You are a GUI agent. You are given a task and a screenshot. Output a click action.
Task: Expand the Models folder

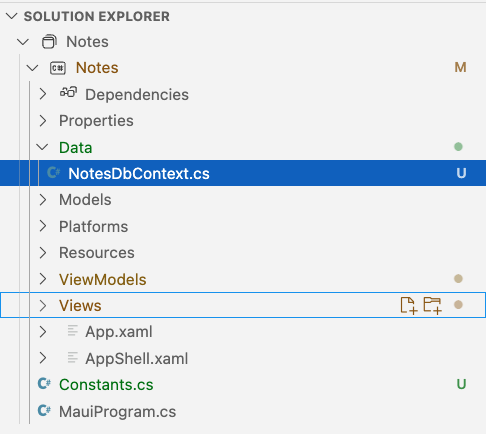point(43,200)
